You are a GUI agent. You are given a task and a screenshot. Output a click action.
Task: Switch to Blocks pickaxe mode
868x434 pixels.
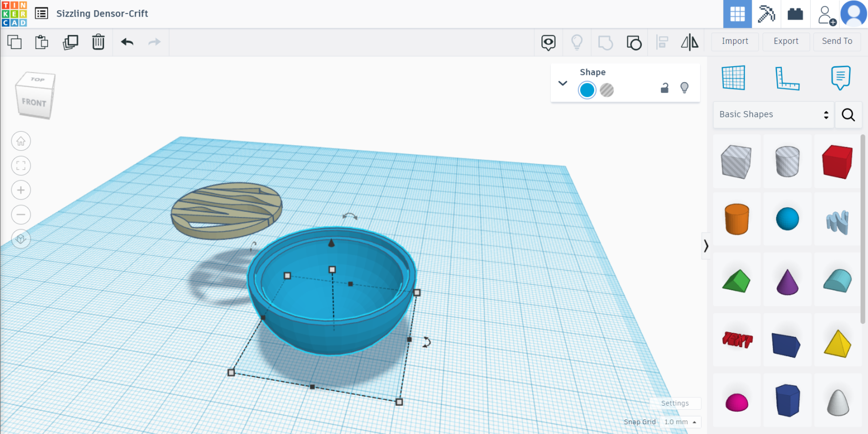[x=766, y=14]
